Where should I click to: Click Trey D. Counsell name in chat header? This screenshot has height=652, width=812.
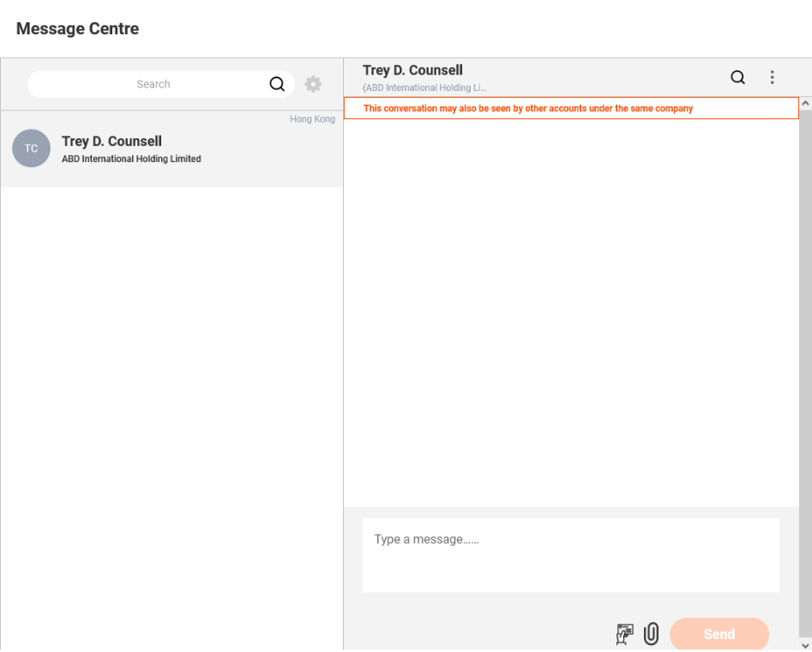412,70
